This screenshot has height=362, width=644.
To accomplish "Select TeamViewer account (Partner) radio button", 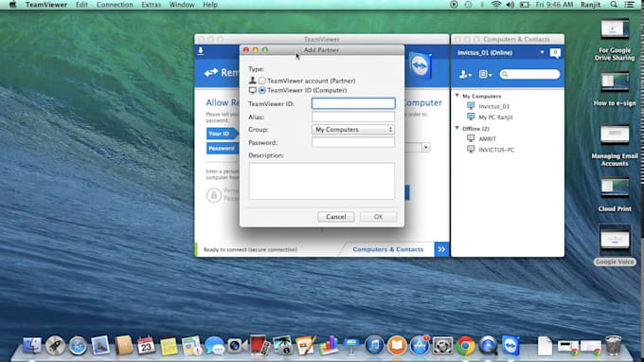I will (x=262, y=81).
